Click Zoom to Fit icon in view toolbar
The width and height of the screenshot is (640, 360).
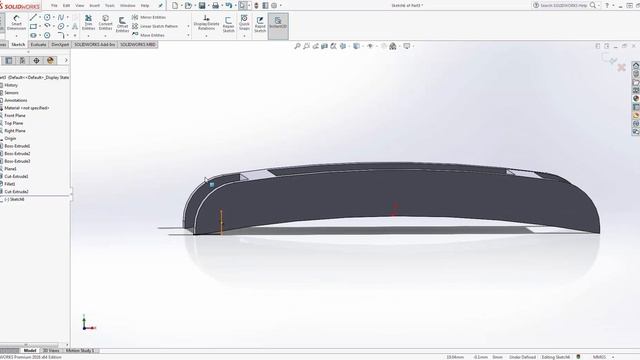298,46
